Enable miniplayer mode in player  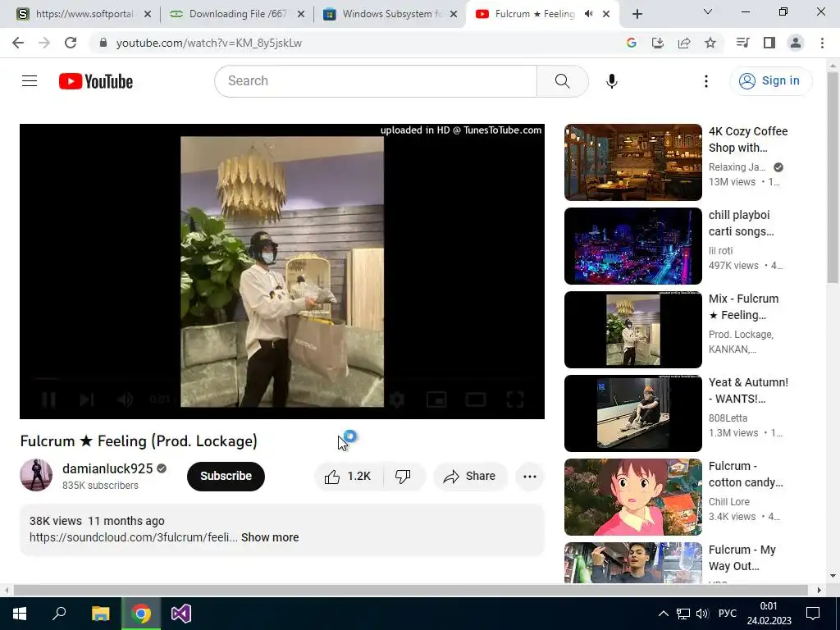(x=436, y=399)
